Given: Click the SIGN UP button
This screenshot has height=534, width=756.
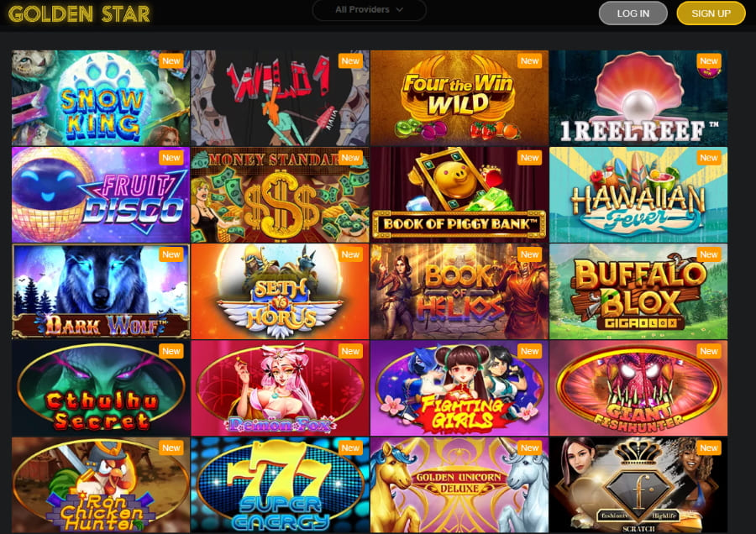Looking at the screenshot, I should [x=711, y=13].
